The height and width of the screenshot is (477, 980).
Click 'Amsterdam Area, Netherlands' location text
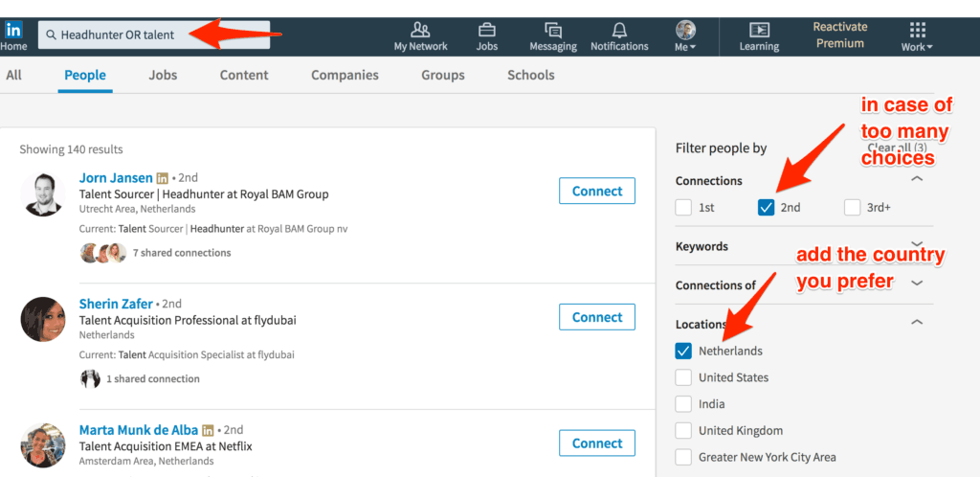coord(146,461)
